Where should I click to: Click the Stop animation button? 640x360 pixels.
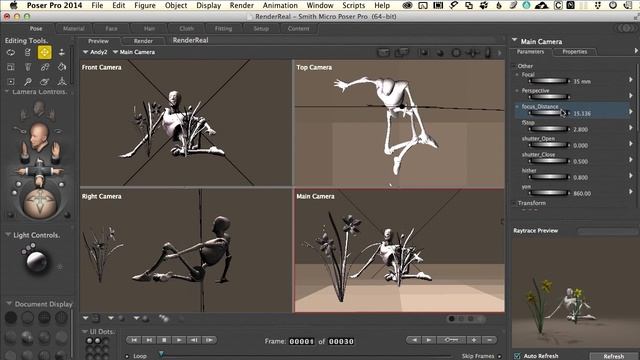(164, 340)
